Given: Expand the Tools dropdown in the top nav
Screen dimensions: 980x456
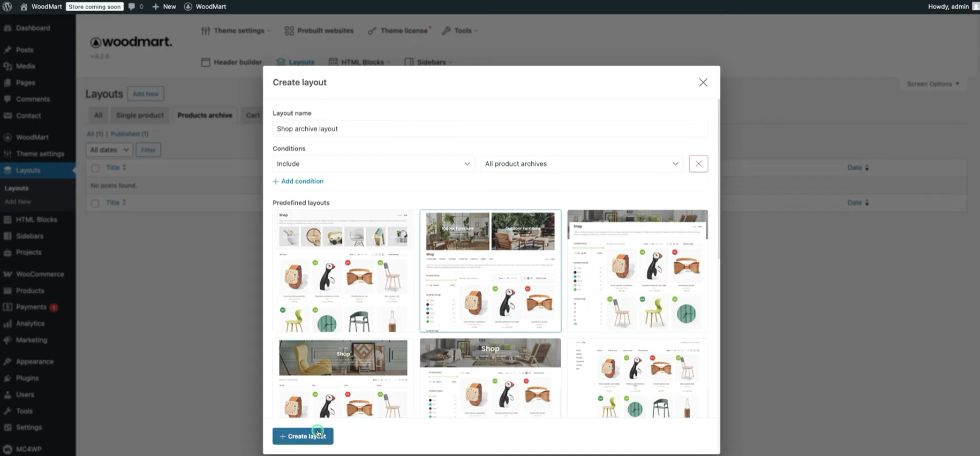Looking at the screenshot, I should click(459, 31).
